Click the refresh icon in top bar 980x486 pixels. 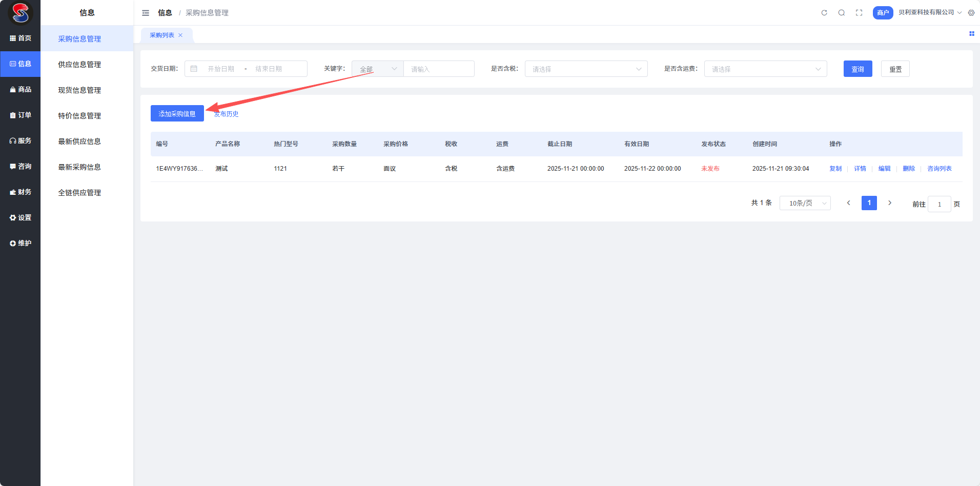(824, 13)
